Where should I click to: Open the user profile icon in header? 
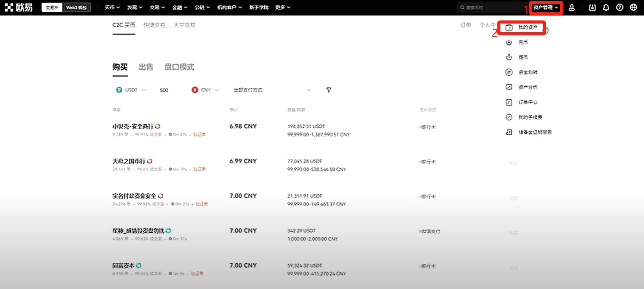tap(572, 8)
